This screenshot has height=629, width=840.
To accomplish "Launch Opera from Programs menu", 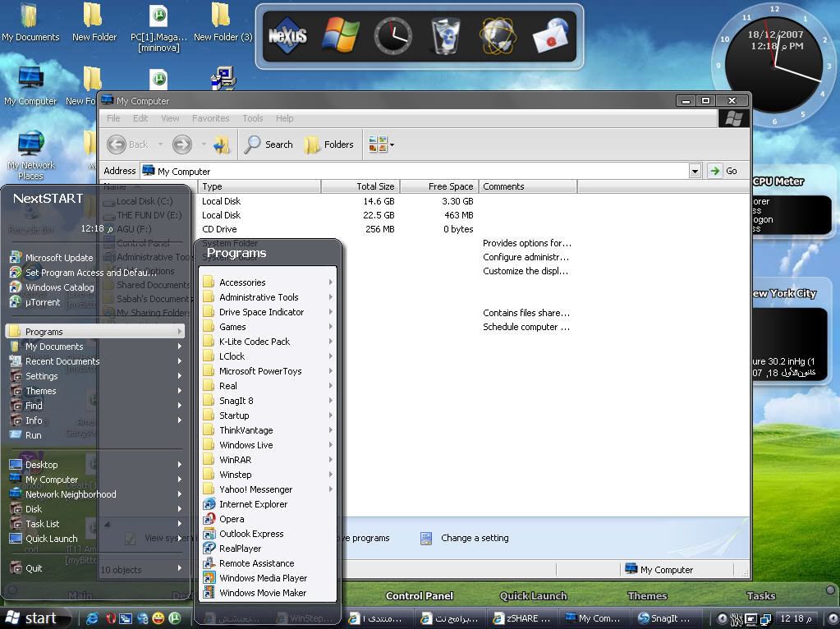I will [268, 519].
